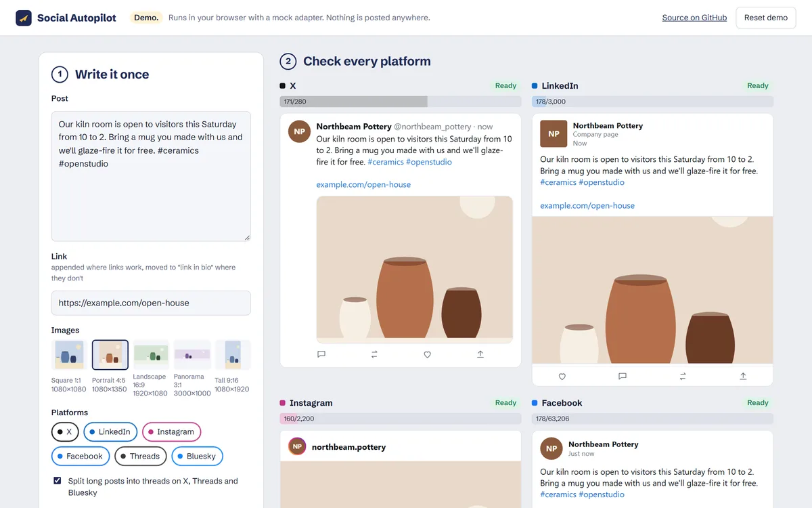Click the Ready badge for Facebook
Screen dimensions: 812x508
click(x=758, y=403)
